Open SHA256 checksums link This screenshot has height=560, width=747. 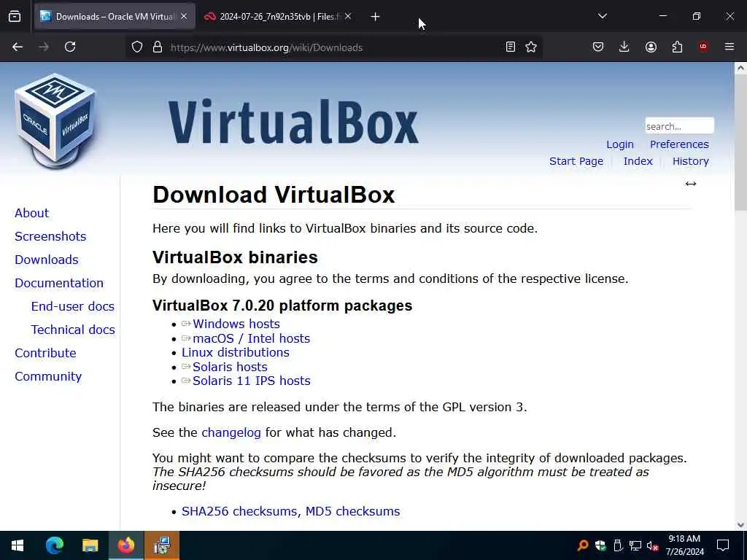(240, 511)
